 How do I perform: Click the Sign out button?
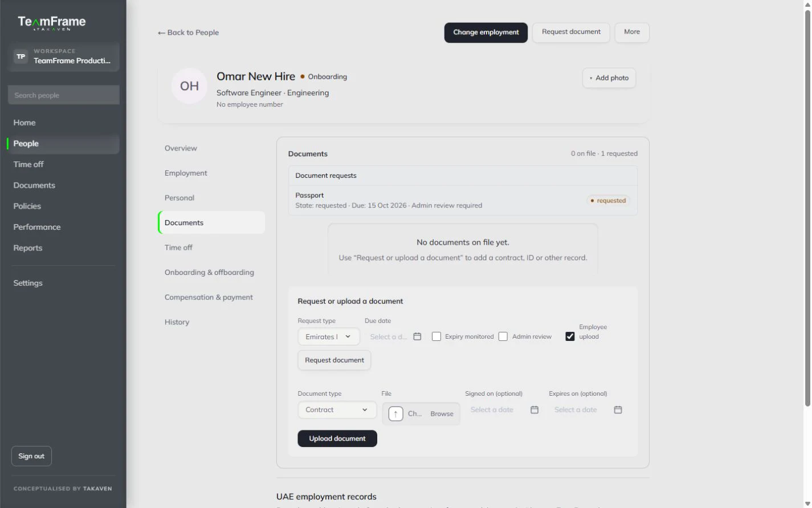[x=31, y=456]
